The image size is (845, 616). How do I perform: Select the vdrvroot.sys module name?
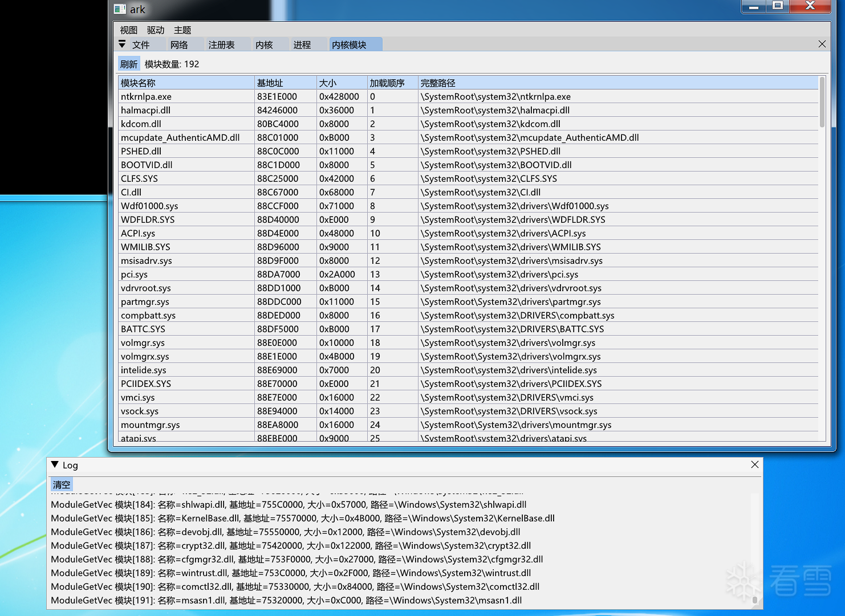(146, 288)
